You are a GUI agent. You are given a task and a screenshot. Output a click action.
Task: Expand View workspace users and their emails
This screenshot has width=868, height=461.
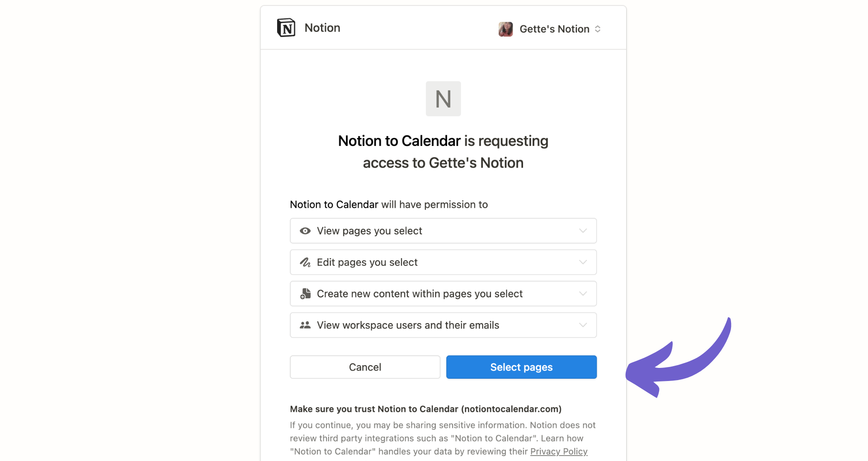click(583, 325)
